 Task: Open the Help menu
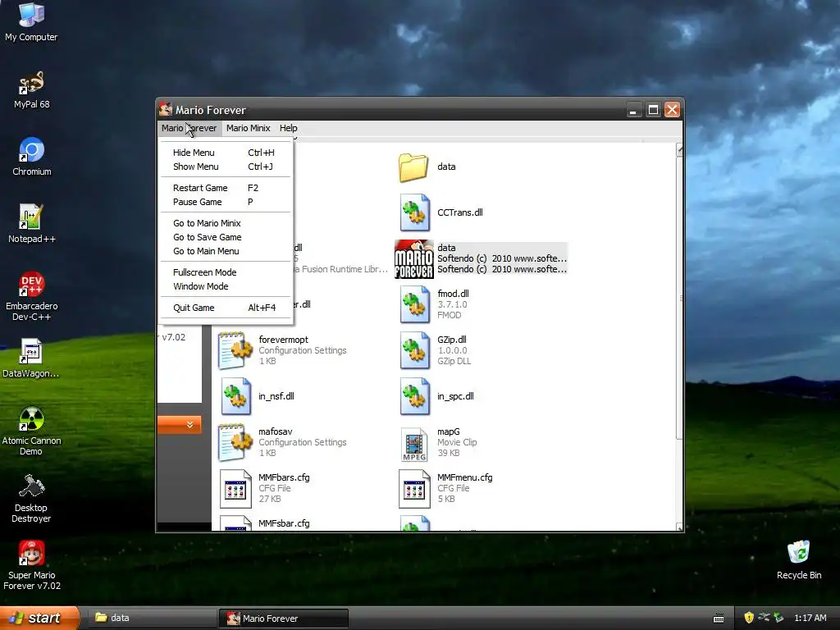(288, 128)
